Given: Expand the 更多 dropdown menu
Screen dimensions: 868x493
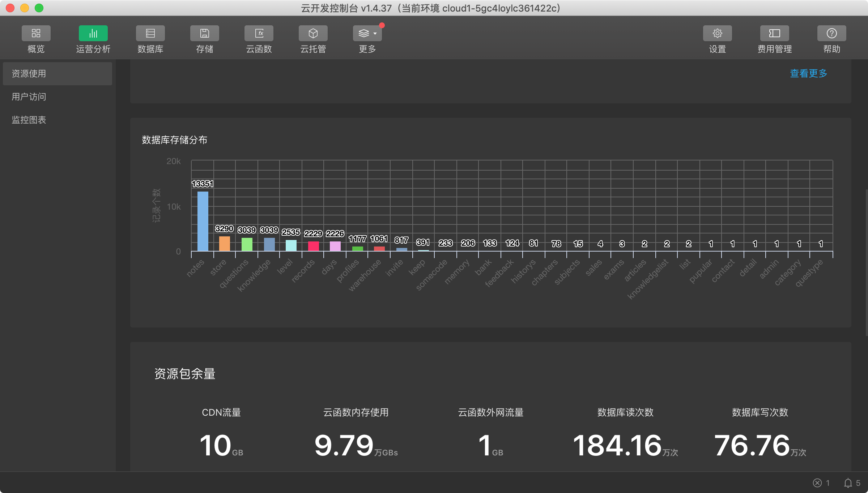Looking at the screenshot, I should coord(367,34).
